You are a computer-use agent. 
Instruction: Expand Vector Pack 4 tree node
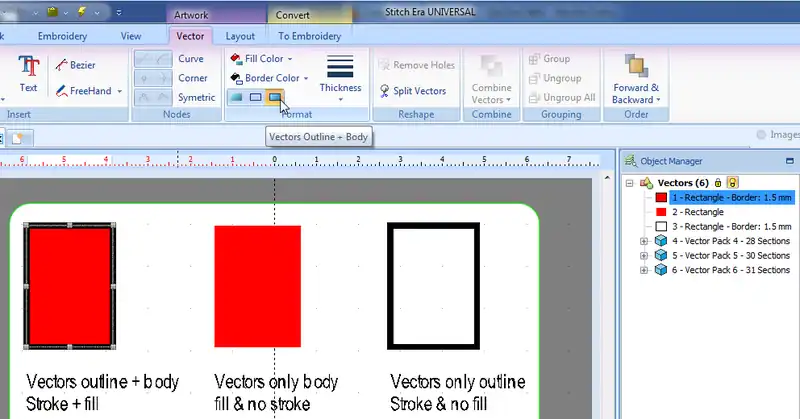pyautogui.click(x=642, y=241)
